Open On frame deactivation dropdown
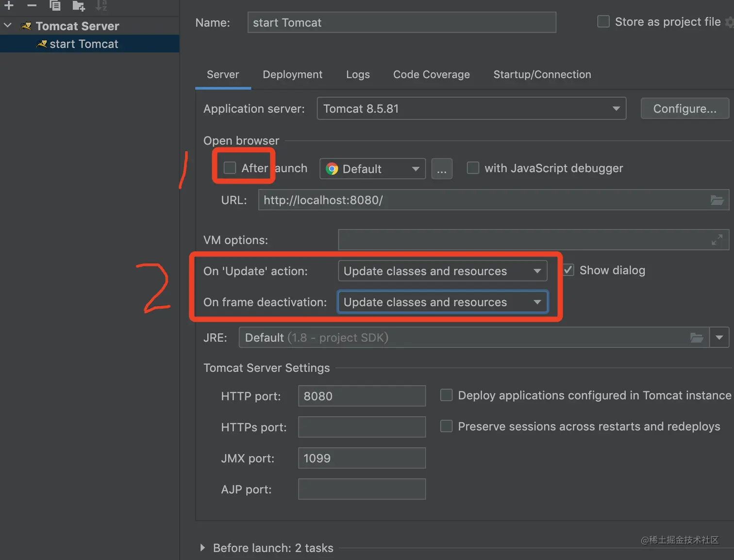The height and width of the screenshot is (560, 734). pyautogui.click(x=442, y=302)
